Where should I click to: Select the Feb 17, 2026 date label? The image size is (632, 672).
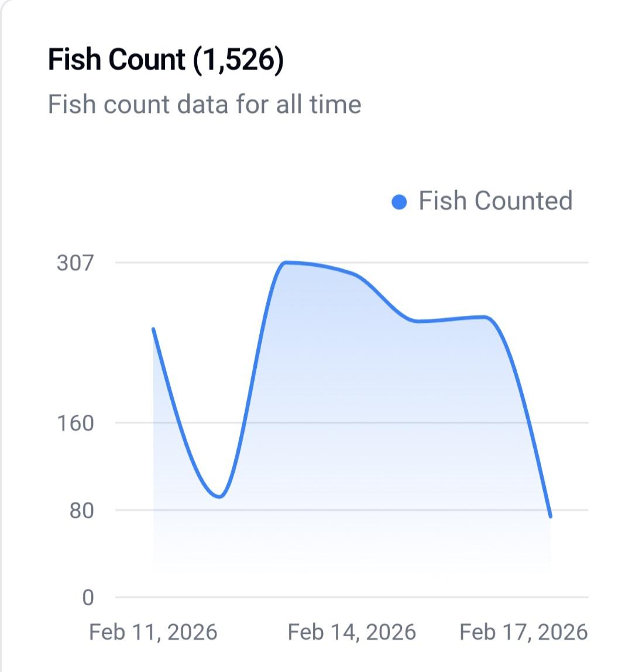tap(523, 632)
